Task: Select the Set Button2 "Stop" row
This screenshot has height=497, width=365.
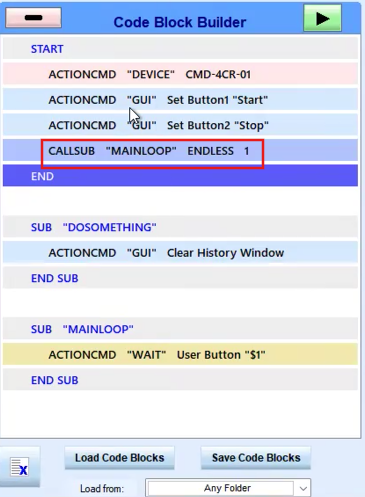Action: tap(180, 125)
